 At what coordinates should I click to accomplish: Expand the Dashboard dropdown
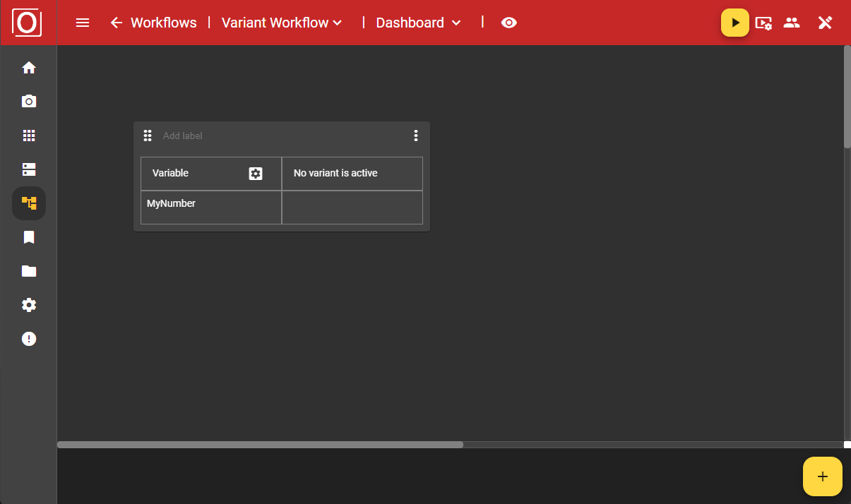coord(418,23)
